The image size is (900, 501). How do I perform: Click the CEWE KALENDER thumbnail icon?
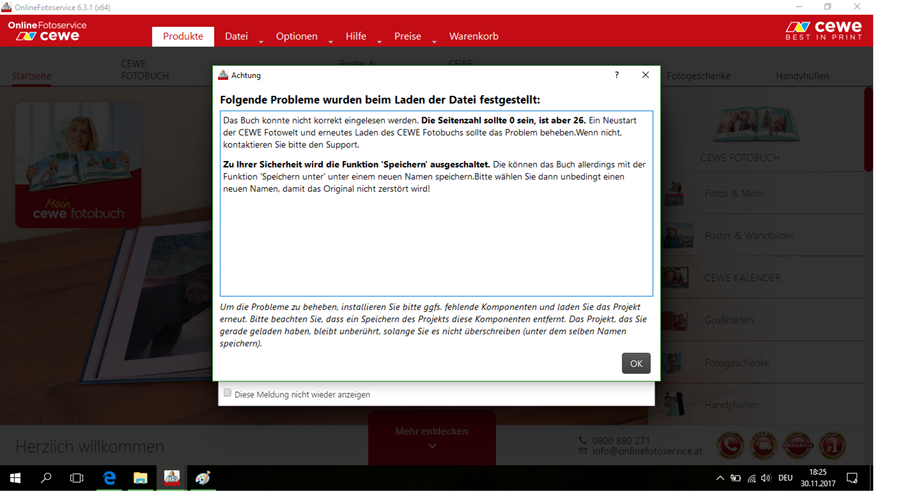pos(676,278)
